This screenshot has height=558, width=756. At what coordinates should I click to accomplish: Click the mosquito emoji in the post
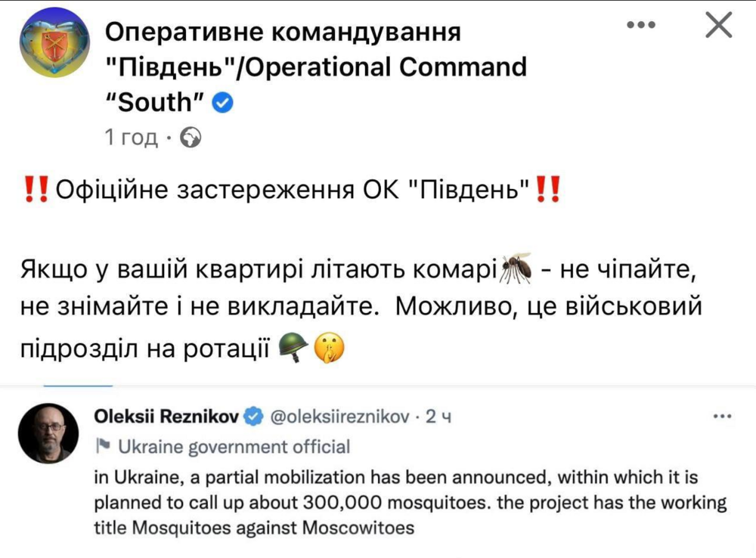[516, 268]
